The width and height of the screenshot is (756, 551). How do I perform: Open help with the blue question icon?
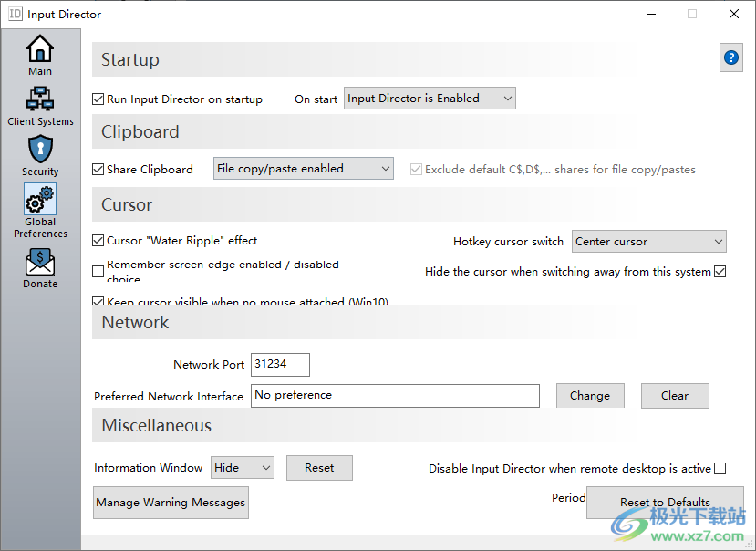pyautogui.click(x=731, y=57)
